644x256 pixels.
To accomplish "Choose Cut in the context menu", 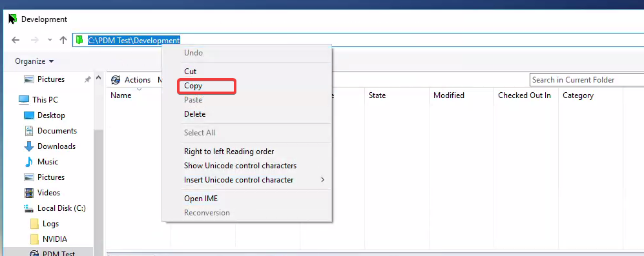I will click(x=190, y=72).
